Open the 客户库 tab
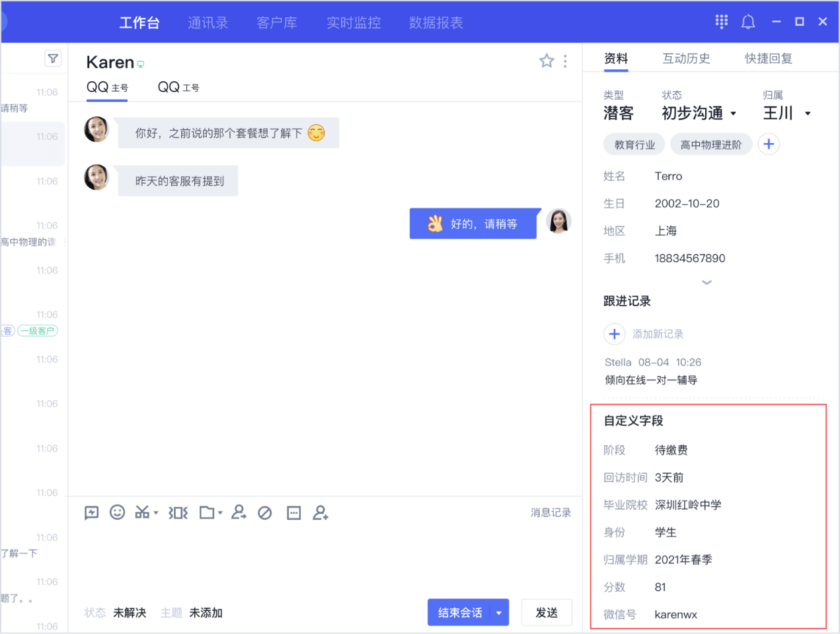 click(x=277, y=22)
